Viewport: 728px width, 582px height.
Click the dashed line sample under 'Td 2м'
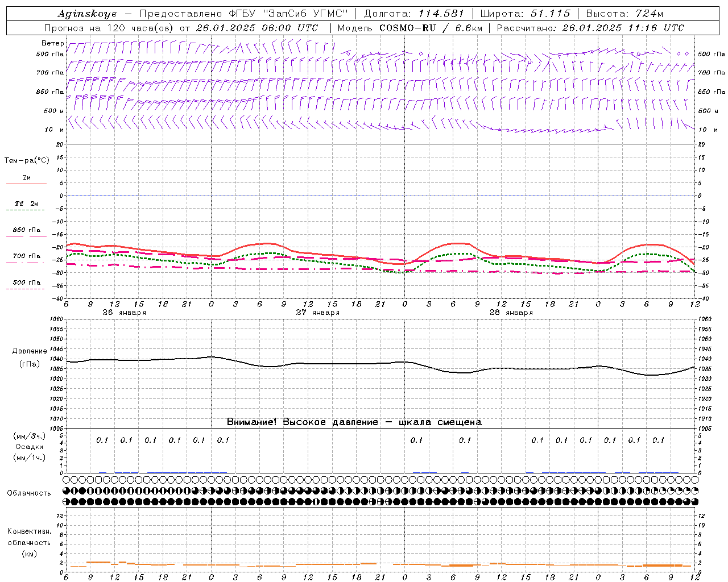click(x=25, y=210)
